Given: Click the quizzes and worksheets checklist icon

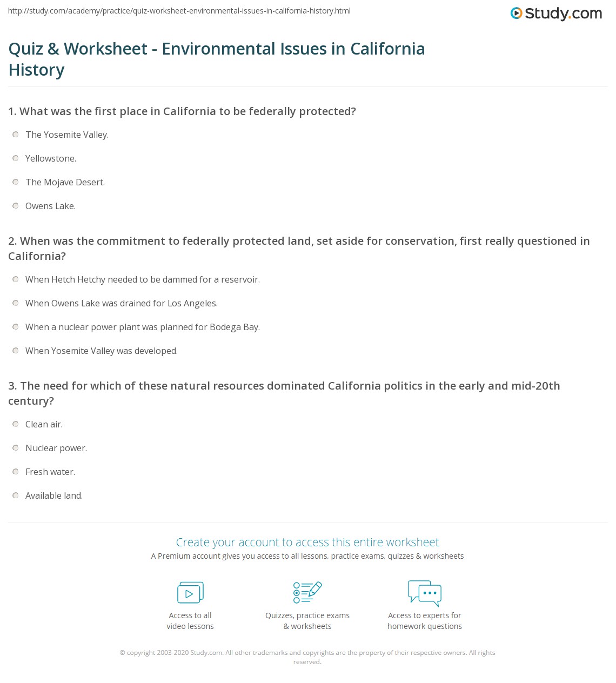Looking at the screenshot, I should (x=307, y=592).
